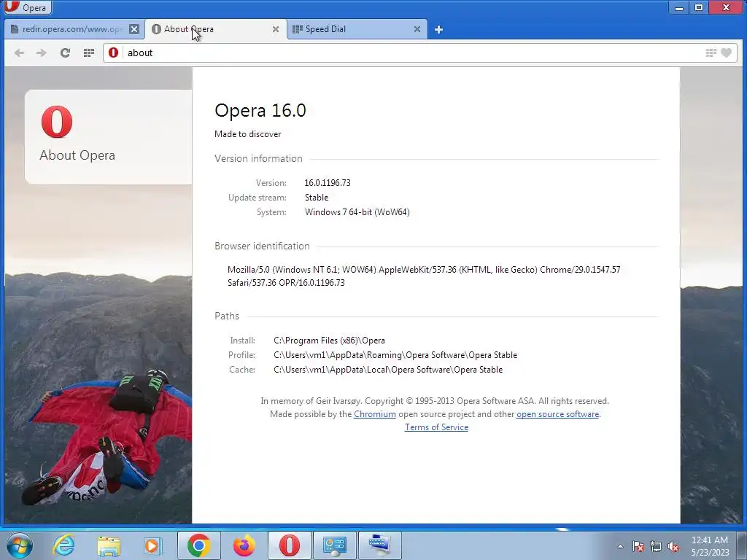Click the Mozilla/5.0 user agent string

(424, 276)
